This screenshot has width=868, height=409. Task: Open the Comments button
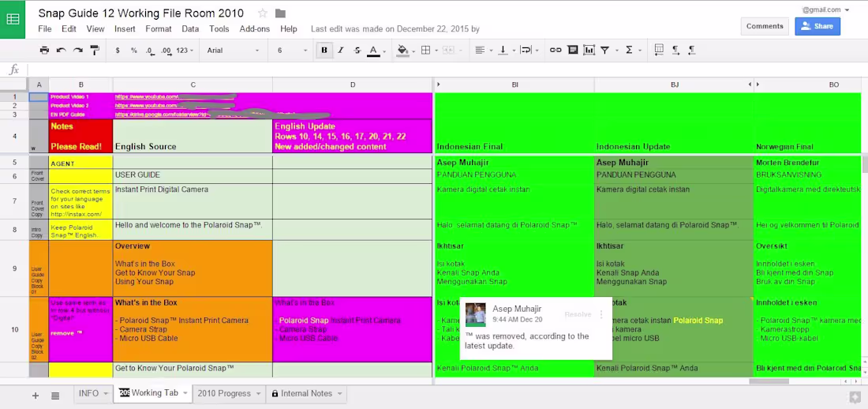tap(765, 26)
